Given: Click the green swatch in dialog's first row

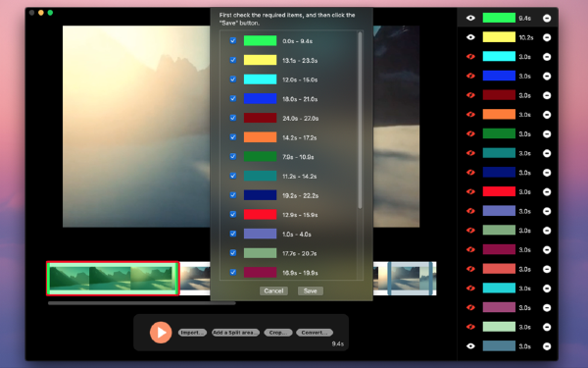Looking at the screenshot, I should (x=260, y=40).
